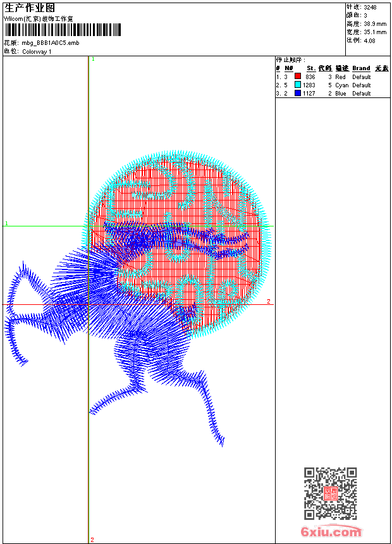This screenshot has height=544, width=392.
Task: Click the 描述 column header
Action: [343, 68]
